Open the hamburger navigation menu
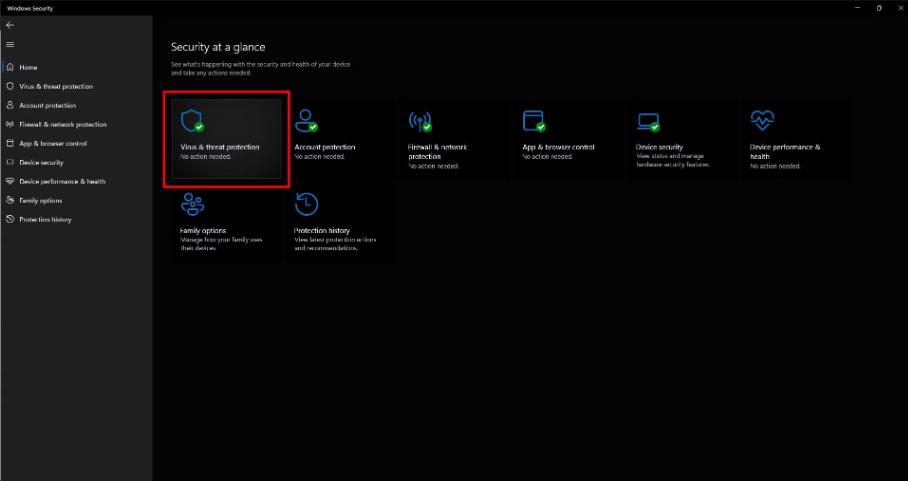The width and height of the screenshot is (908, 481). tap(10, 45)
